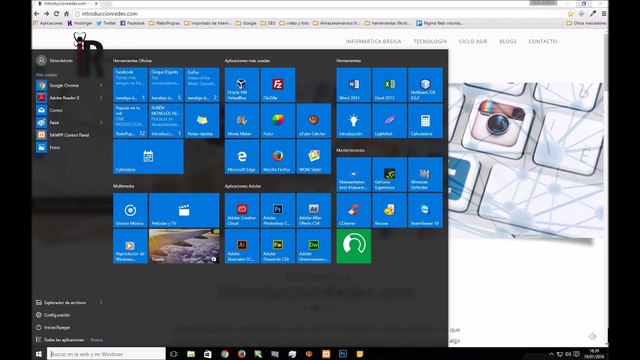Launch the Adobe Illustrator CC tile
This screenshot has width=640, height=360.
pyautogui.click(x=242, y=247)
